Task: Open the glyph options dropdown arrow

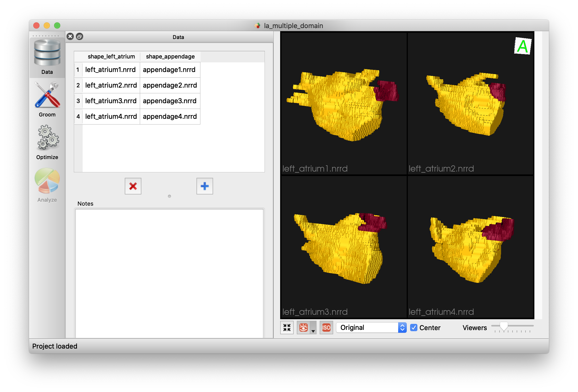Action: pyautogui.click(x=313, y=328)
